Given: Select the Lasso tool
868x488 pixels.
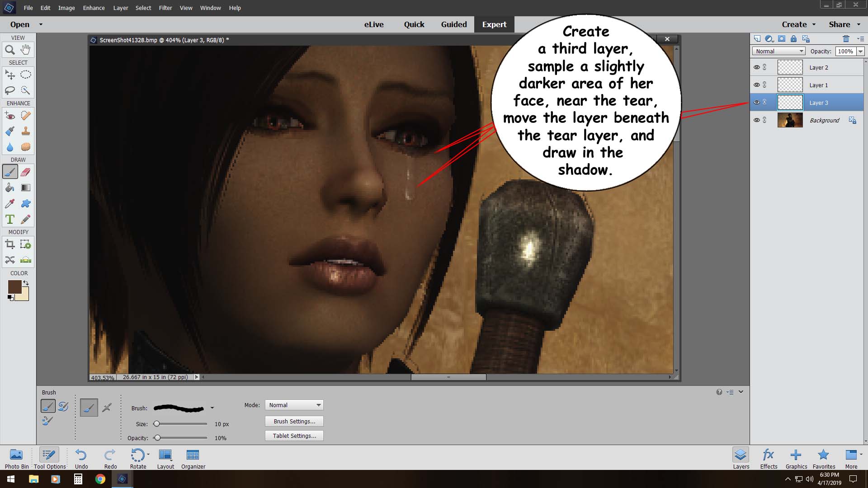Looking at the screenshot, I should [x=10, y=90].
